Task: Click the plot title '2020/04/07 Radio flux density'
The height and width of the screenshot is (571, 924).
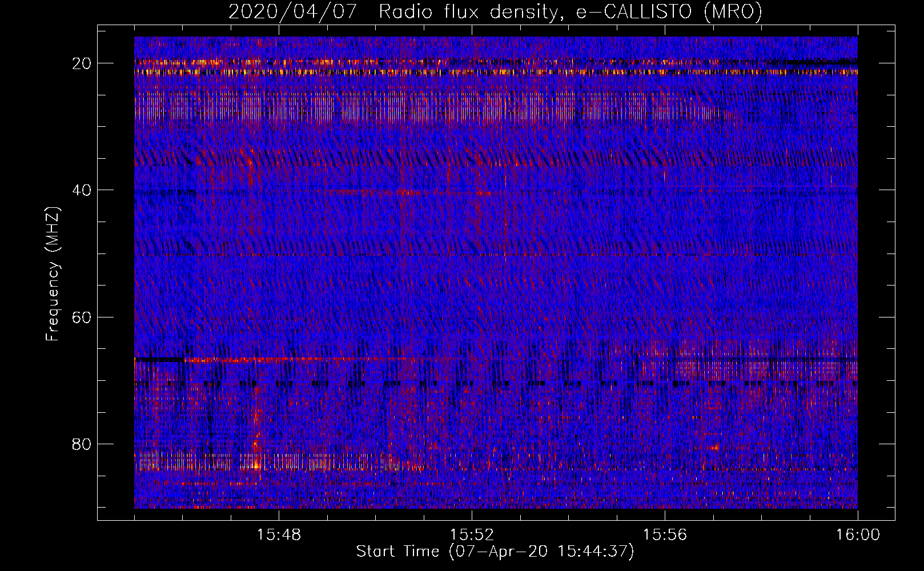Action: [495, 12]
